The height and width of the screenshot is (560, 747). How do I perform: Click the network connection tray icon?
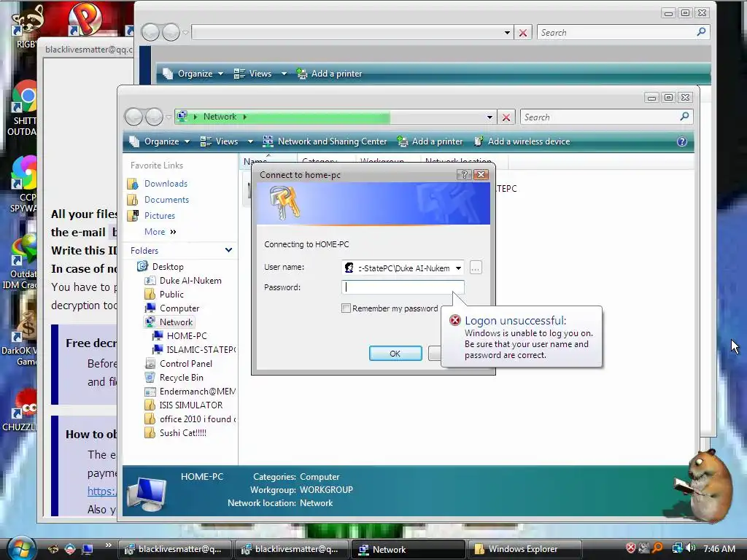point(677,548)
